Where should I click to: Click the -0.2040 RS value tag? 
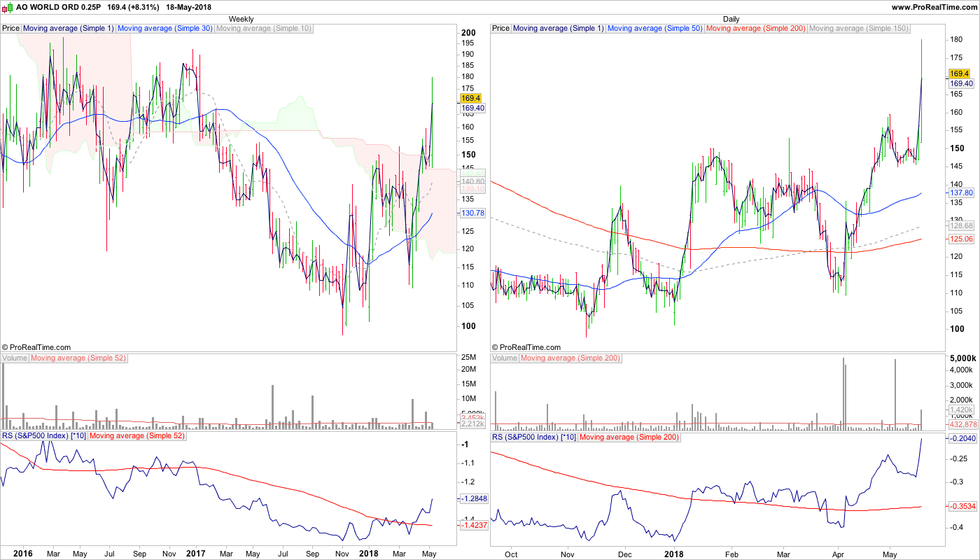(x=962, y=438)
